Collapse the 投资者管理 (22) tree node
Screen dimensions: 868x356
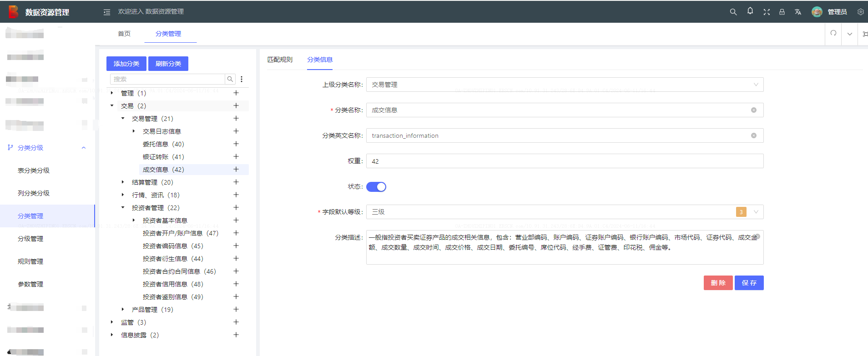[123, 208]
